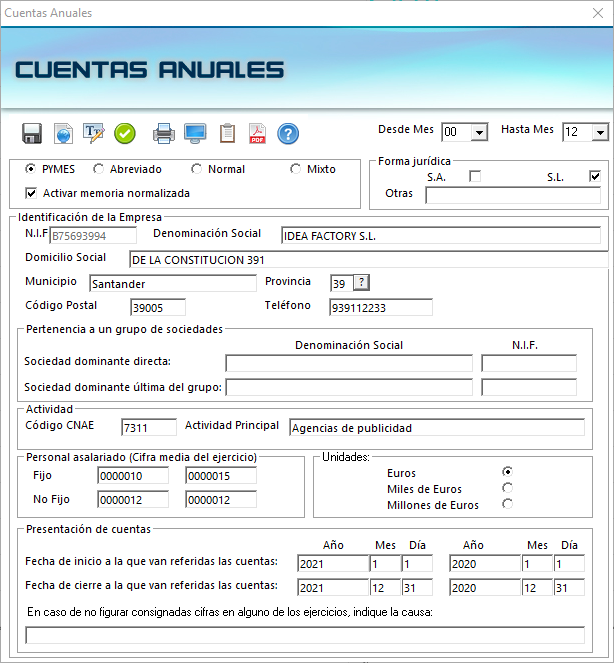Screen dimensions: 614x663
Task: Edit the 2021 closing day 31 field
Action: 417,587
